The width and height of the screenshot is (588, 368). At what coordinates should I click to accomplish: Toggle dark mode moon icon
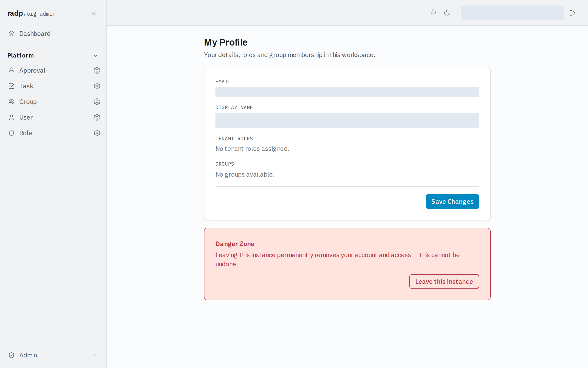447,13
